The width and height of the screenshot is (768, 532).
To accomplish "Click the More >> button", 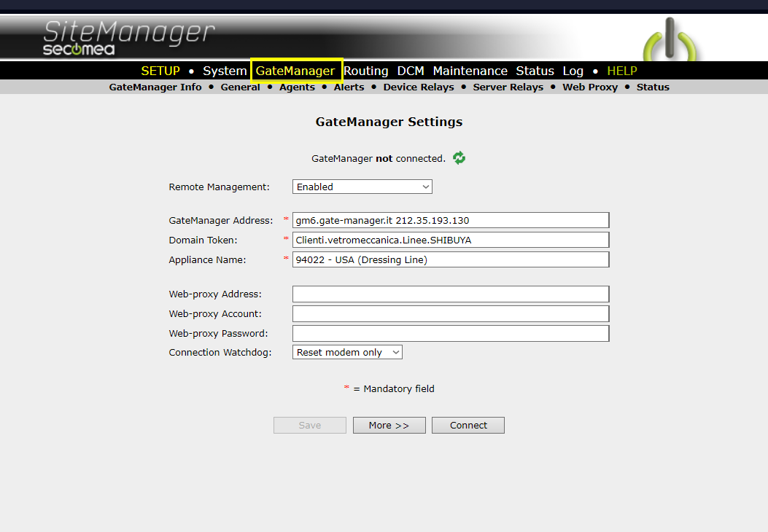I will (389, 426).
